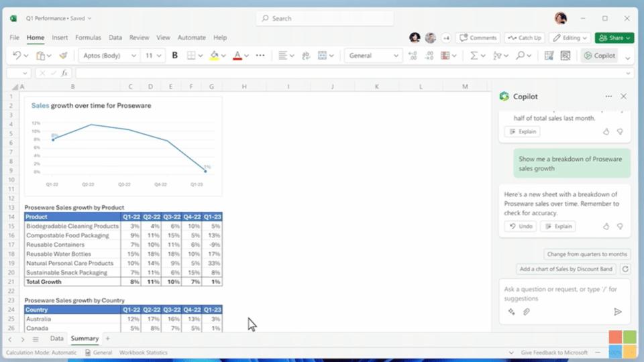Switch to the Review tab

point(140,38)
